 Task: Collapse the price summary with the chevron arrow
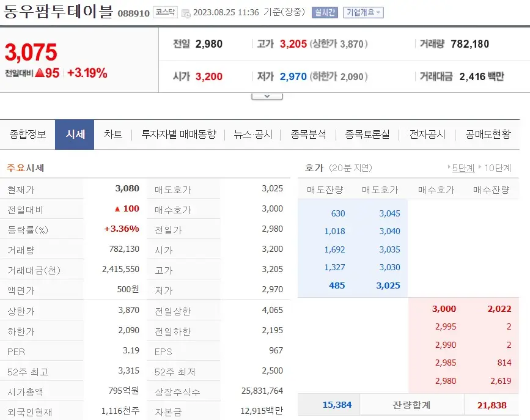267,95
